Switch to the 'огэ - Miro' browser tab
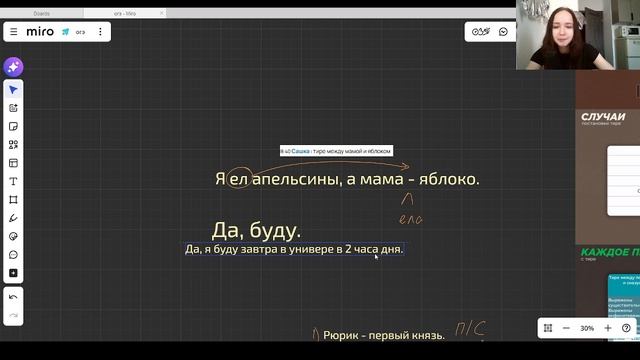 coord(124,13)
